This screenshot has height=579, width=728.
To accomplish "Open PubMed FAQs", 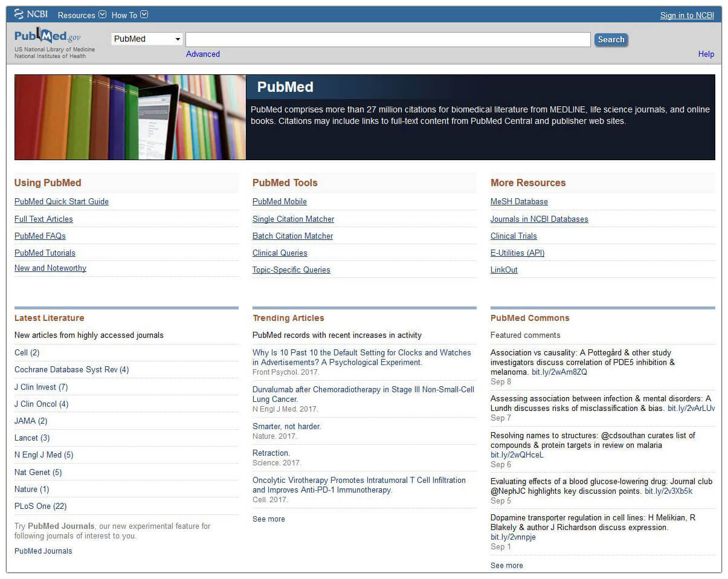I will click(40, 236).
